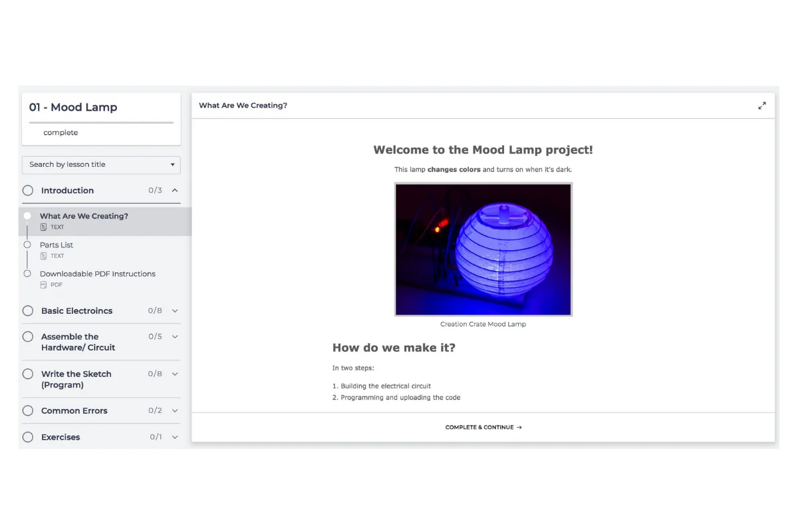Image resolution: width=798 pixels, height=532 pixels.
Task: Select Write the Sketch (Program) section title
Action: (76, 379)
